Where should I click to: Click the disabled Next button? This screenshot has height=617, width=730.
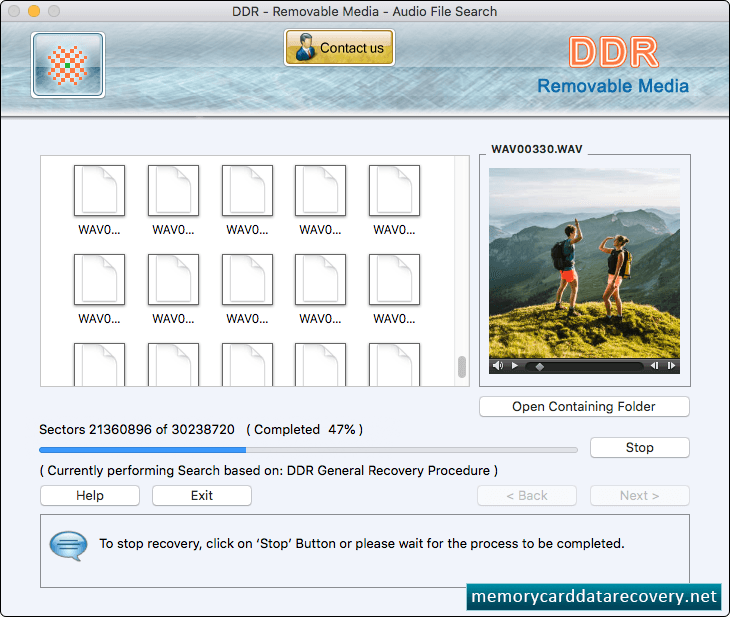click(640, 495)
